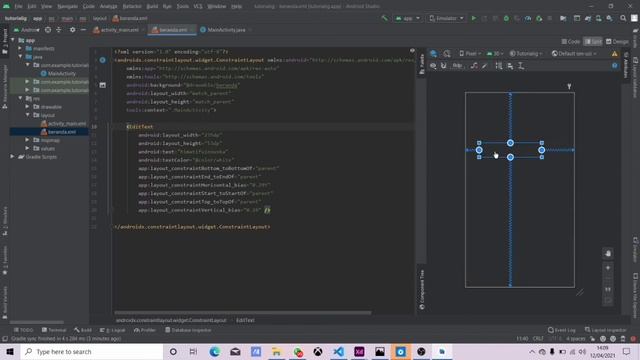Click the Pack icon in design toolbar
The image size is (640, 360).
(x=499, y=66)
